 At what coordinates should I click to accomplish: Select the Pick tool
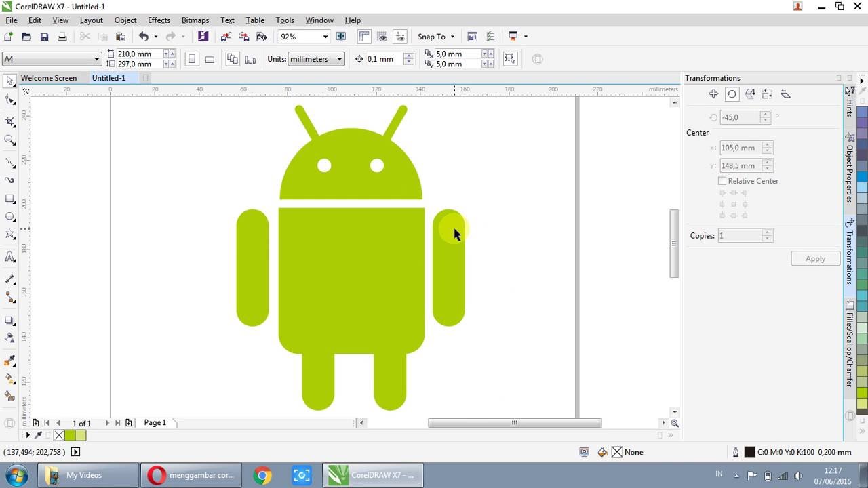(x=9, y=81)
